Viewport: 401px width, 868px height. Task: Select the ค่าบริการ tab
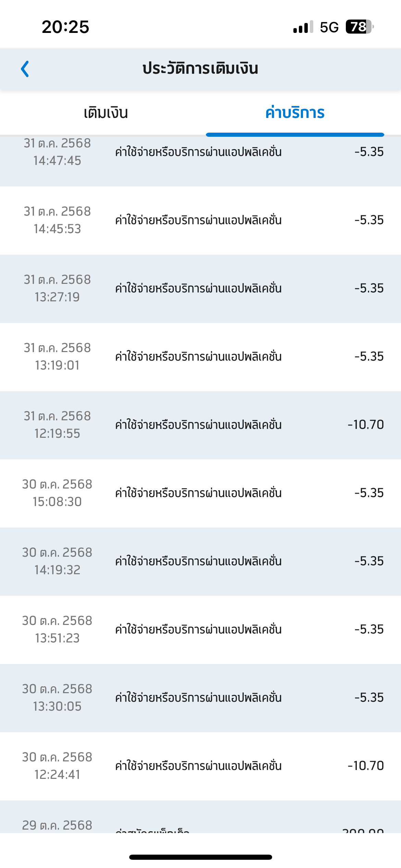pos(295,113)
